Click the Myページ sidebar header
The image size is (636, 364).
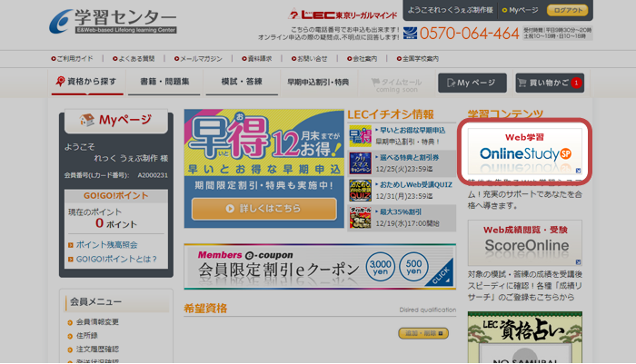(x=116, y=121)
